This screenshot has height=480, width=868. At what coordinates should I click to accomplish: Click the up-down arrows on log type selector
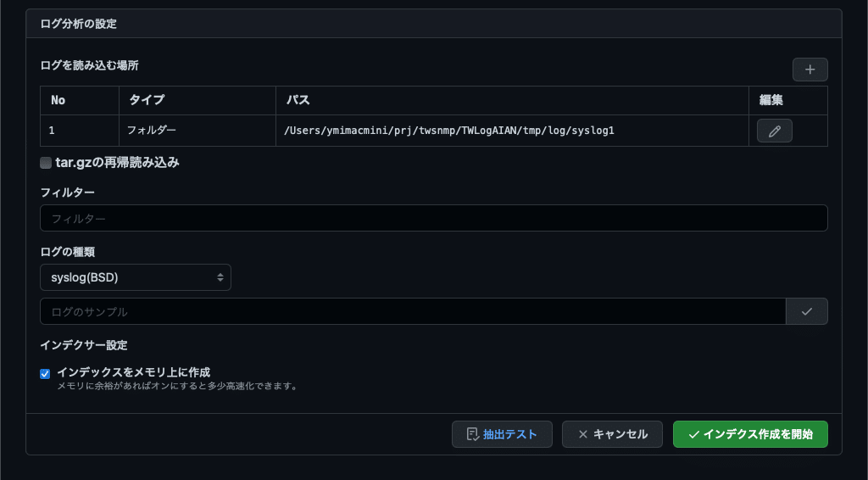(220, 278)
